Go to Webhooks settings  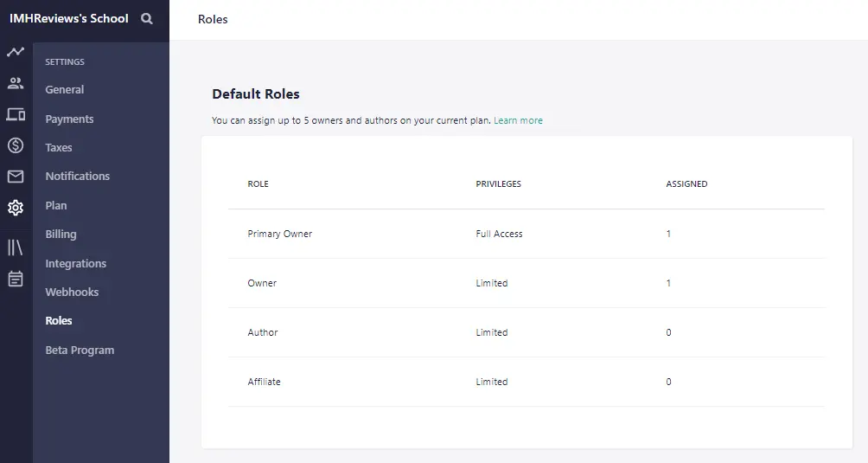[72, 293]
